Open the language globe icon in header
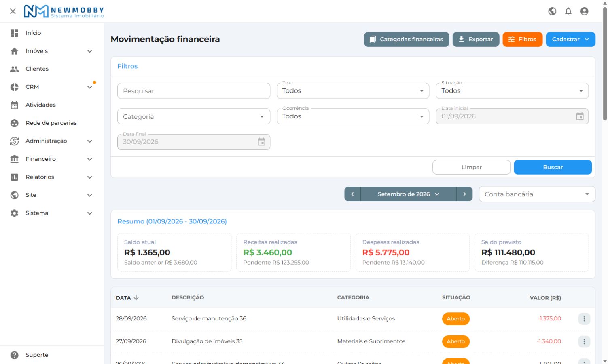Viewport: 608px width, 364px height. pyautogui.click(x=552, y=11)
